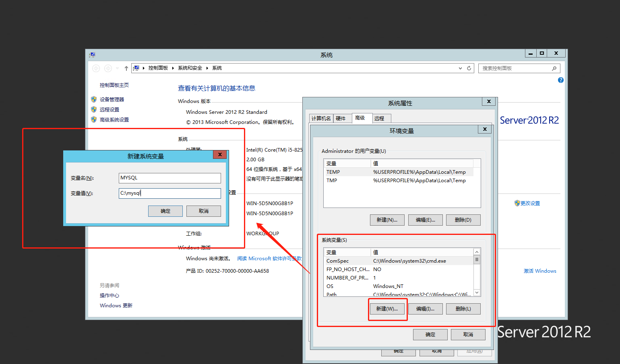
Task: Click the search magnifier icon
Action: (554, 68)
